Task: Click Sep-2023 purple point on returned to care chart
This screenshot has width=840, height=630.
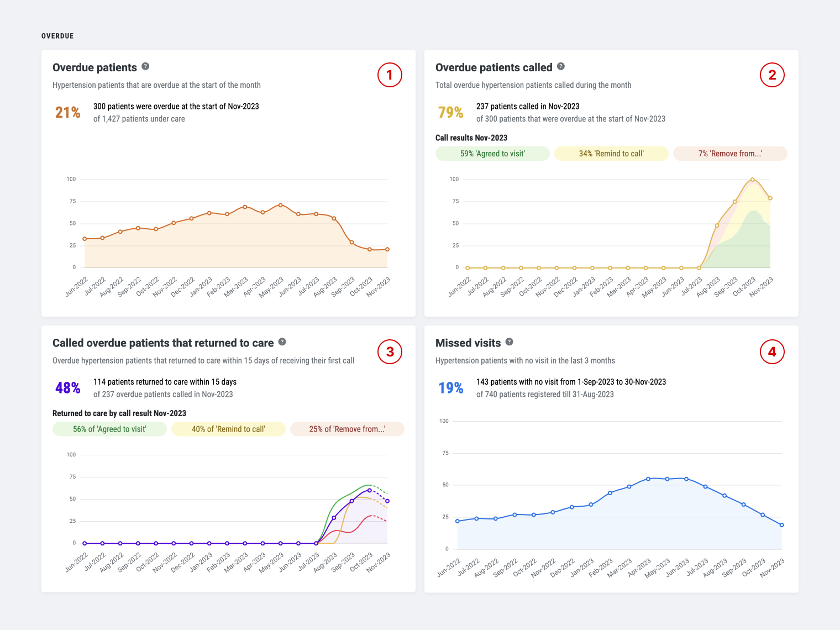Action: [x=352, y=501]
